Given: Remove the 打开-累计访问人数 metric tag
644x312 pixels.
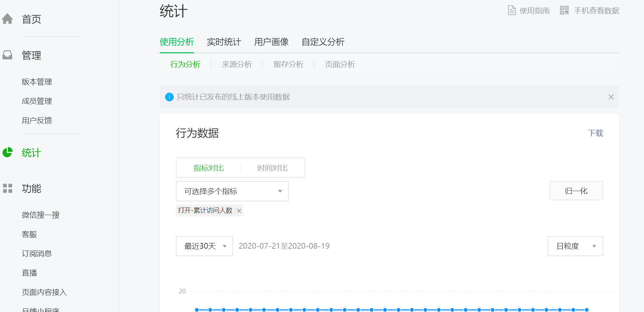Looking at the screenshot, I should pyautogui.click(x=239, y=211).
